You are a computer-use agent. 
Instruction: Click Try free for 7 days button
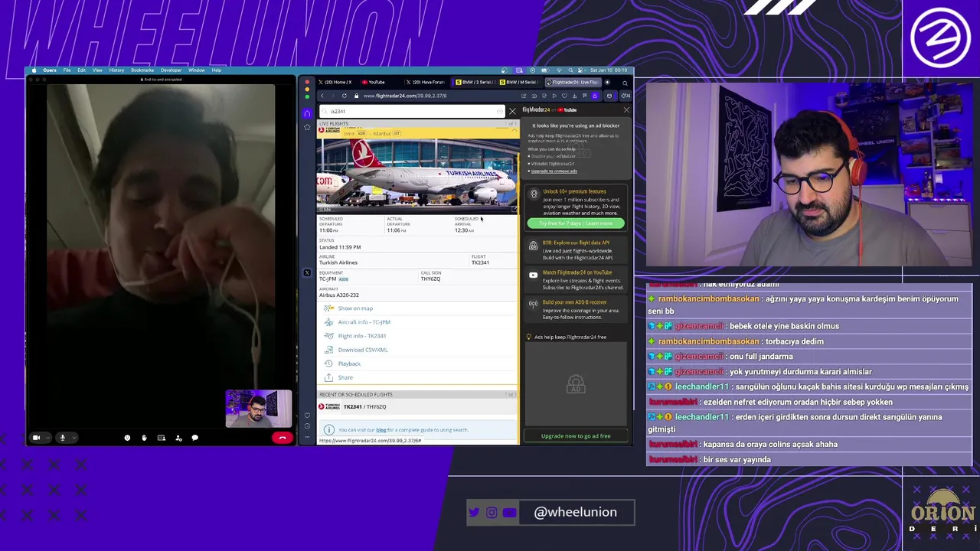click(576, 223)
